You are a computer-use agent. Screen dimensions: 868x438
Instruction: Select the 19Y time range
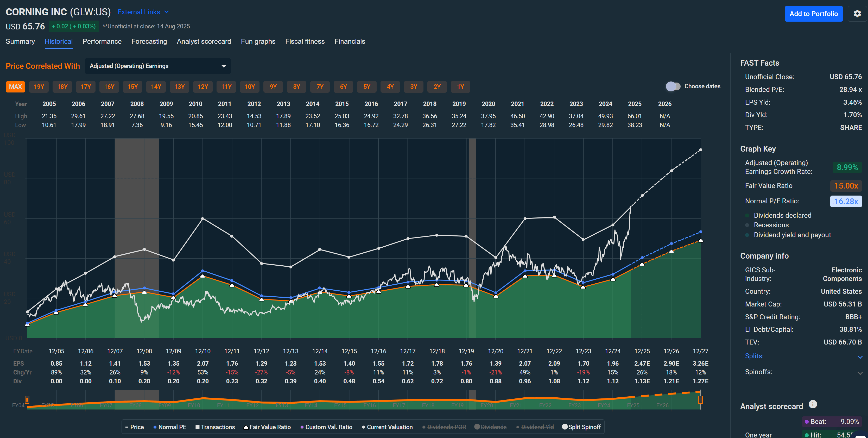pos(39,87)
